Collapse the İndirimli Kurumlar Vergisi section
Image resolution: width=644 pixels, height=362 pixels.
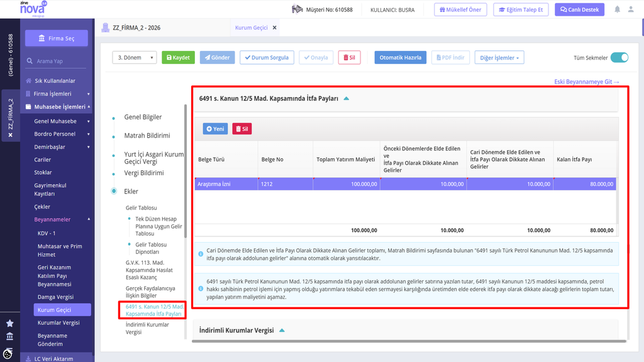282,331
